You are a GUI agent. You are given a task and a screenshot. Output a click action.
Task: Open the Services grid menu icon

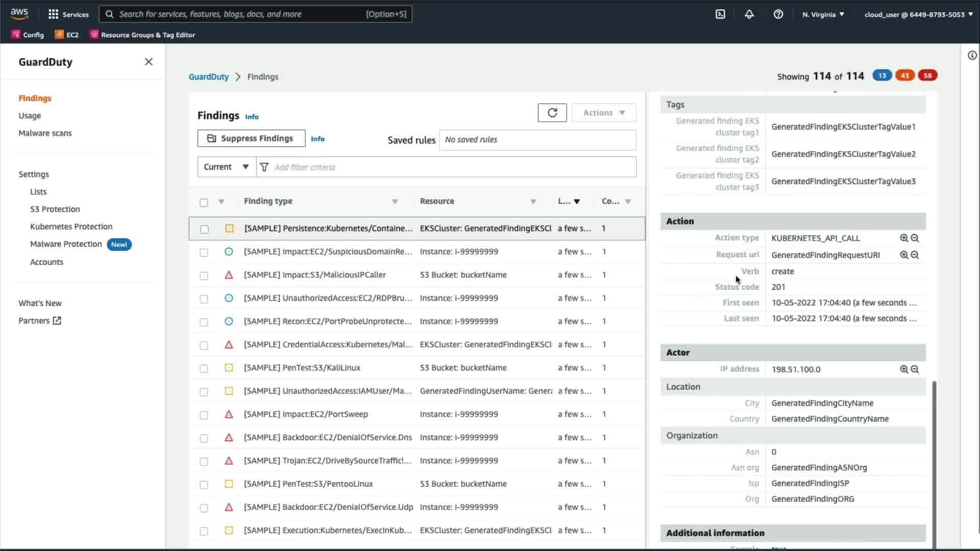(53, 14)
